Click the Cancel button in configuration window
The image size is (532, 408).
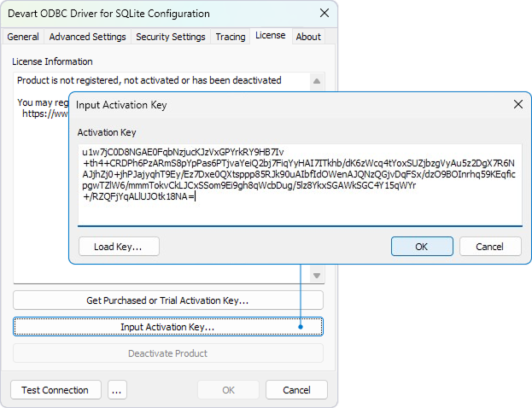pyautogui.click(x=296, y=390)
